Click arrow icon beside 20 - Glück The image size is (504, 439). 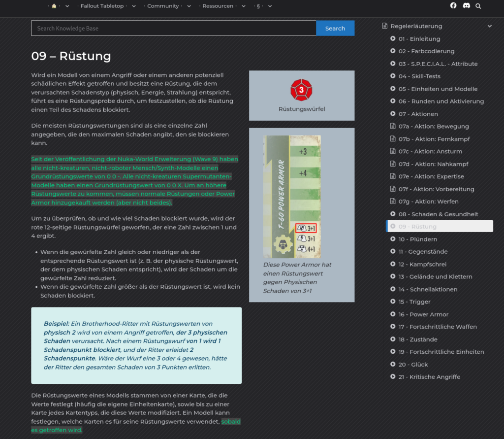[x=393, y=364]
